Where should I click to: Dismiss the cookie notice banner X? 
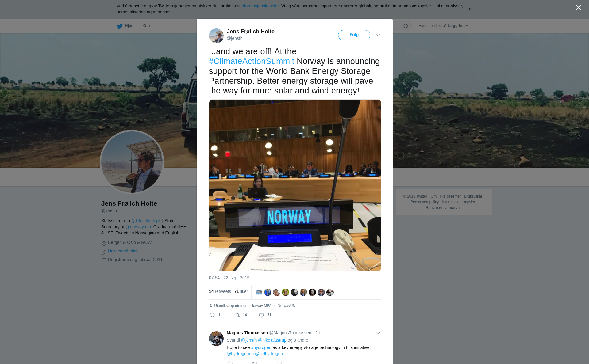pos(470,9)
